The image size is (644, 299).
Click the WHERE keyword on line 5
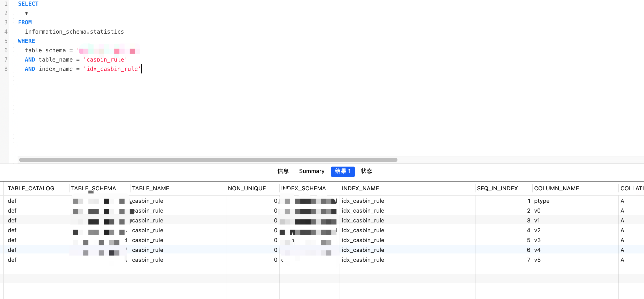26,41
